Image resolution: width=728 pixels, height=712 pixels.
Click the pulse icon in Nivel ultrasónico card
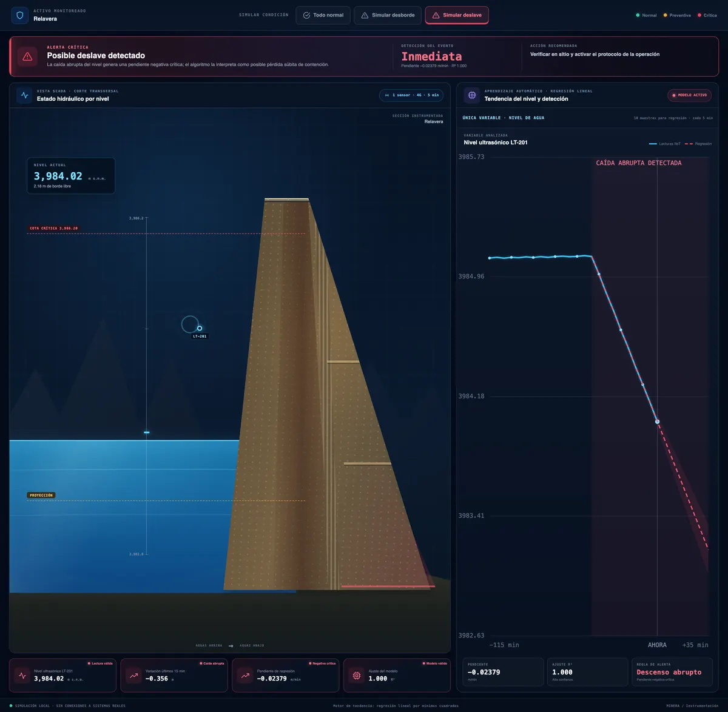point(22,676)
